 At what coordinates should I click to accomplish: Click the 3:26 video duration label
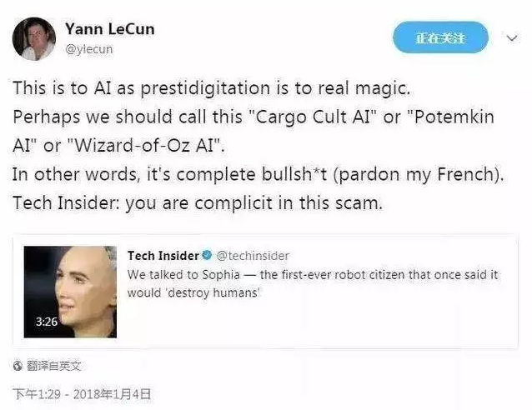[47, 322]
